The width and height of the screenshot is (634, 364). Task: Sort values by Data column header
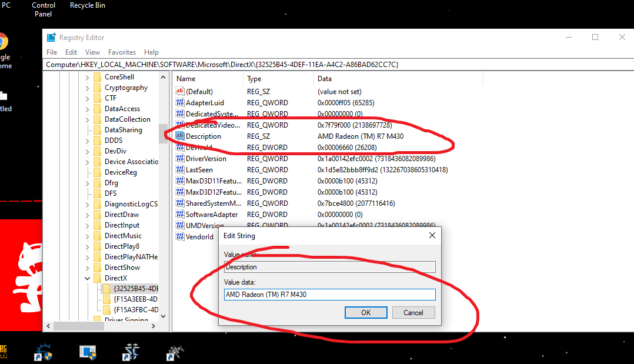click(398, 79)
